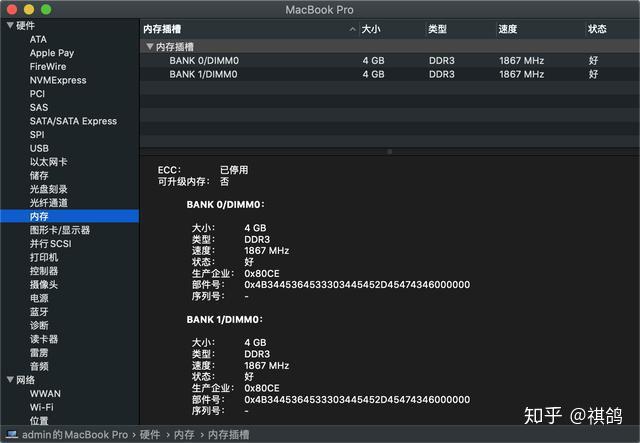Click BANK 1 部件号 hex value
The width and height of the screenshot is (640, 443).
pyautogui.click(x=357, y=399)
